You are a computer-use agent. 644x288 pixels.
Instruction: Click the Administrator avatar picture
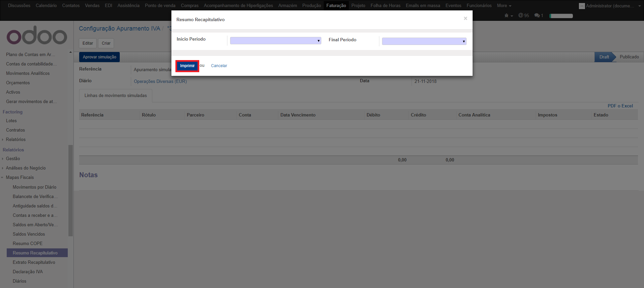(582, 6)
